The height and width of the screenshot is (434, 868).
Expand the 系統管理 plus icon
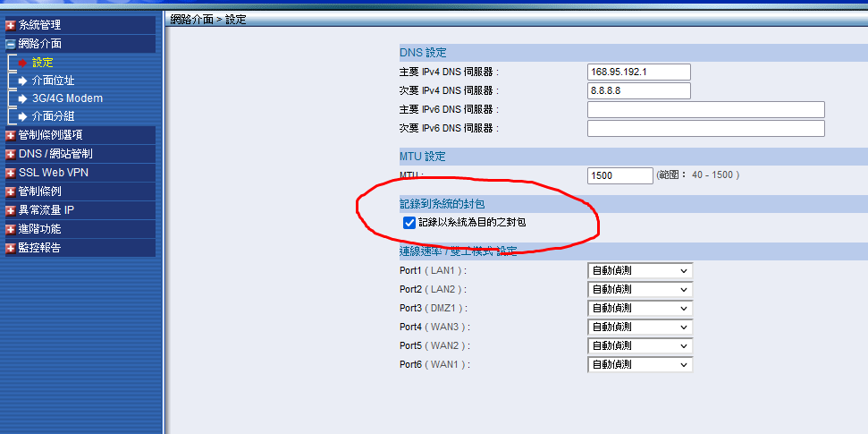click(x=11, y=25)
